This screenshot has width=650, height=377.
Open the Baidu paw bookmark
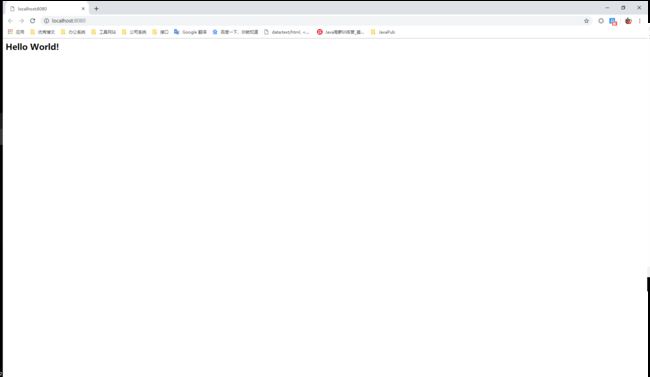click(235, 32)
